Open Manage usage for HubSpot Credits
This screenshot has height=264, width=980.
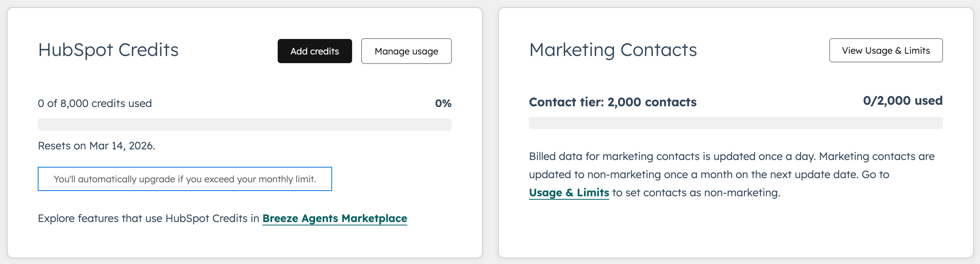[406, 51]
